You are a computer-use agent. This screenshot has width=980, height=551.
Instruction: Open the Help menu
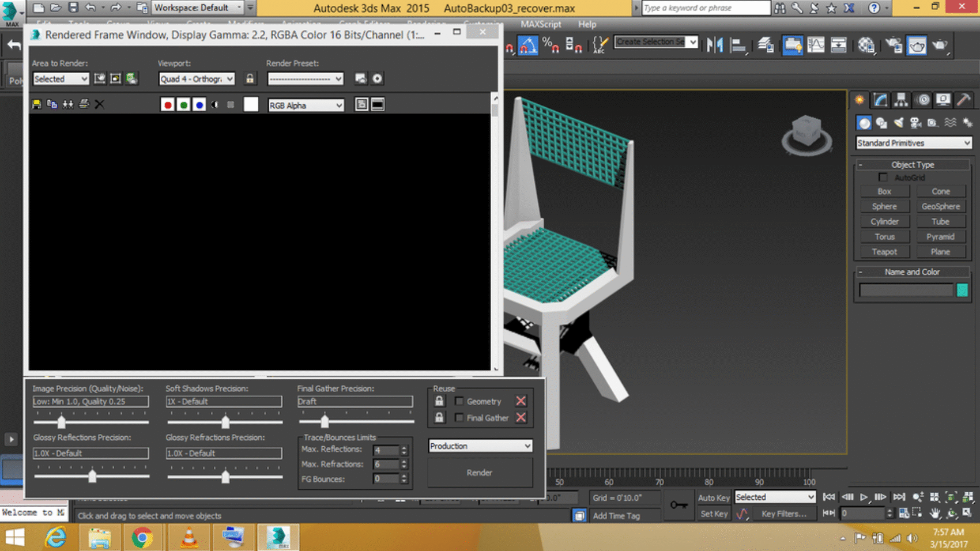[587, 24]
